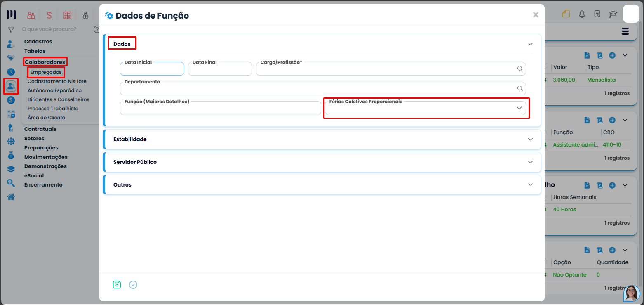This screenshot has width=644, height=305.
Task: Click the user-with-gear sidebar icon
Action: (11, 44)
